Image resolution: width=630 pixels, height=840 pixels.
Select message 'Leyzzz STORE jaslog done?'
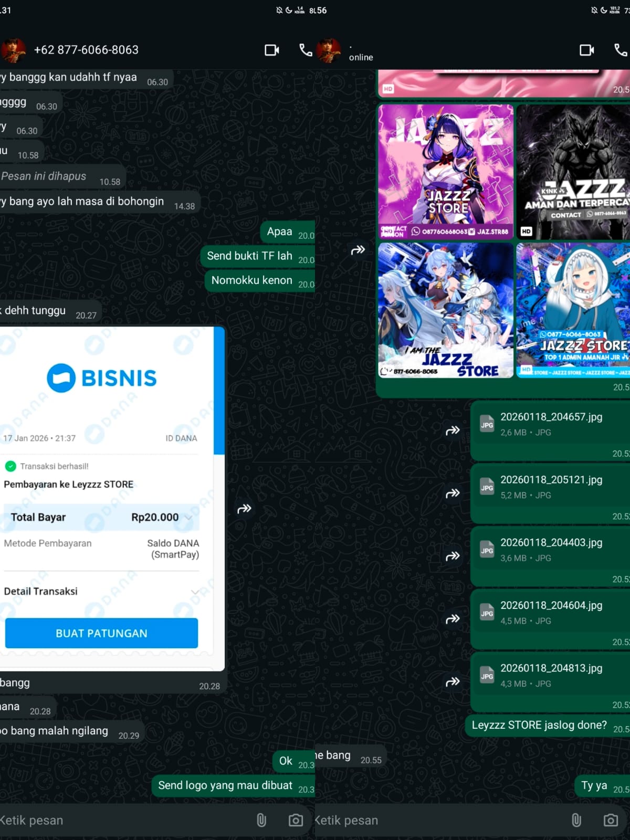pos(548,725)
